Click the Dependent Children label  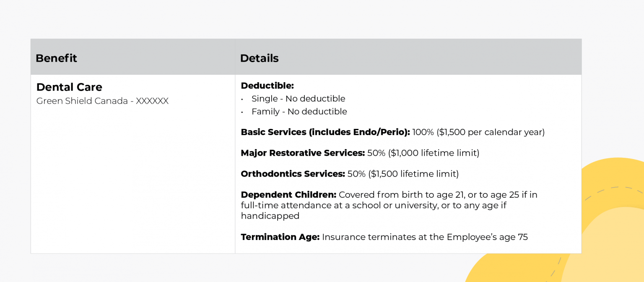[288, 195]
